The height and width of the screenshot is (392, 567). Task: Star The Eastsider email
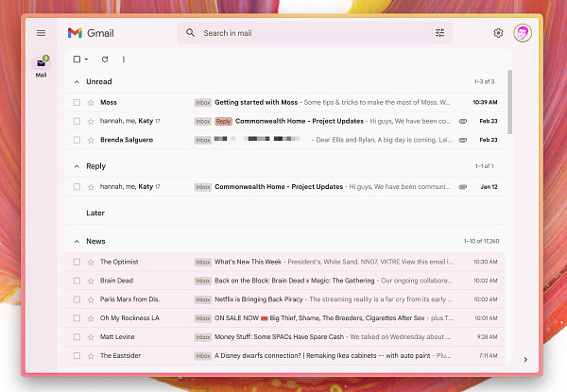91,356
